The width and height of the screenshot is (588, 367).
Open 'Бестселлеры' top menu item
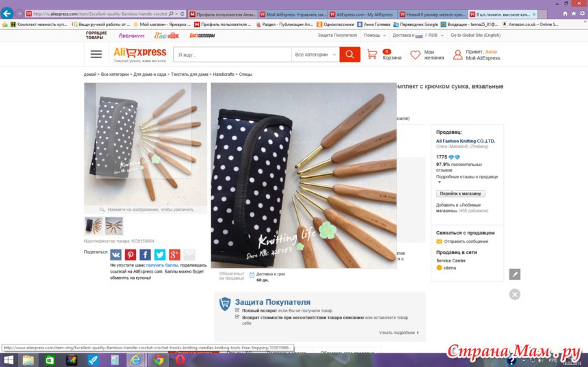pyautogui.click(x=202, y=36)
